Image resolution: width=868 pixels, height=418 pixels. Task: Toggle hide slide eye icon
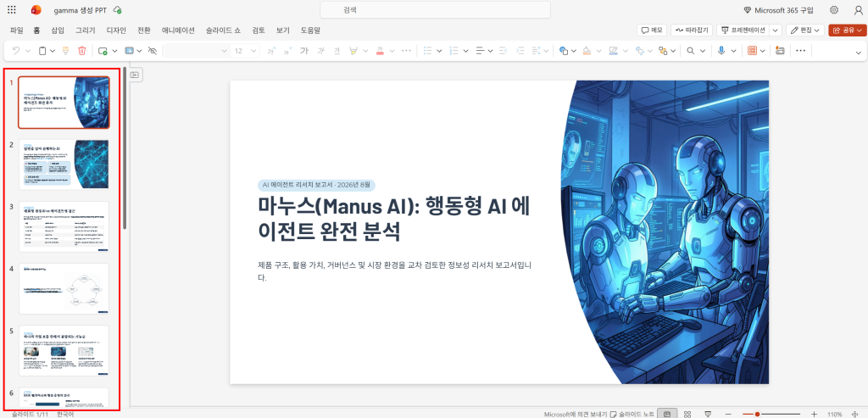[x=153, y=50]
